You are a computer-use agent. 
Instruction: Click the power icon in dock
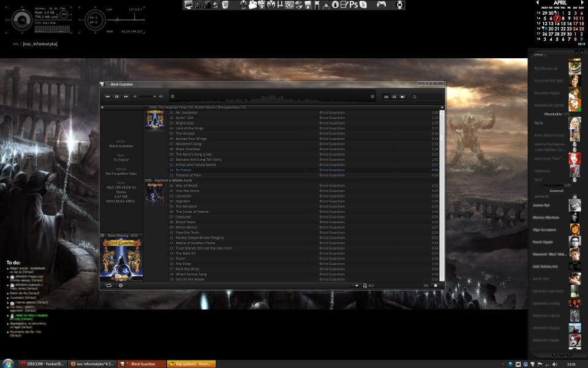[399, 5]
